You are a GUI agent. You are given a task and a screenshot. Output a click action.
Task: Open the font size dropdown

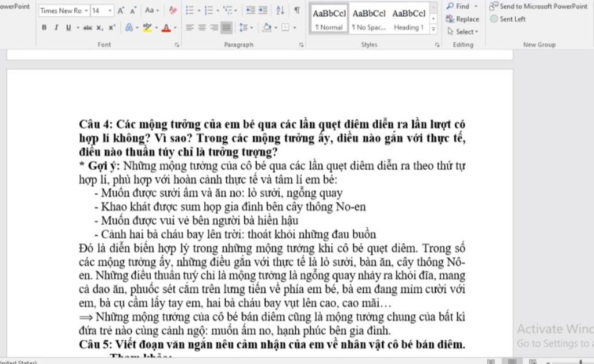click(x=110, y=10)
